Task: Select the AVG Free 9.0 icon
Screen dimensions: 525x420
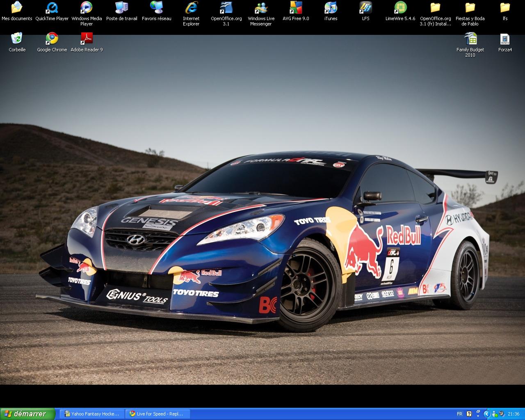Action: (296, 7)
